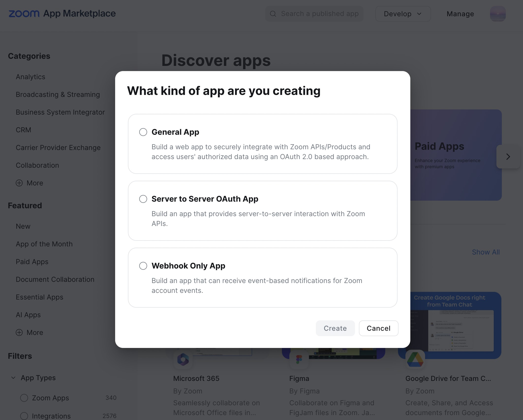The height and width of the screenshot is (420, 523).
Task: Click the Paid Apps banner card
Action: tap(456, 155)
